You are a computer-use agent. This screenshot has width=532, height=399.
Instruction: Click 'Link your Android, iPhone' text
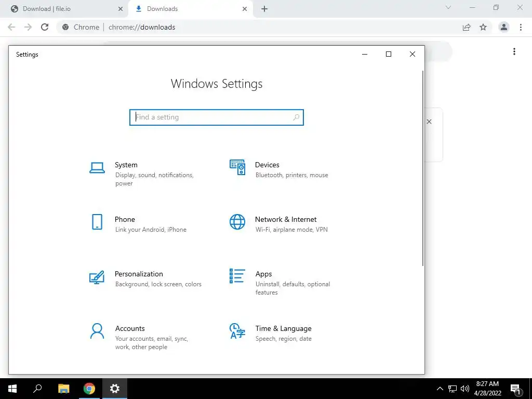coord(151,230)
